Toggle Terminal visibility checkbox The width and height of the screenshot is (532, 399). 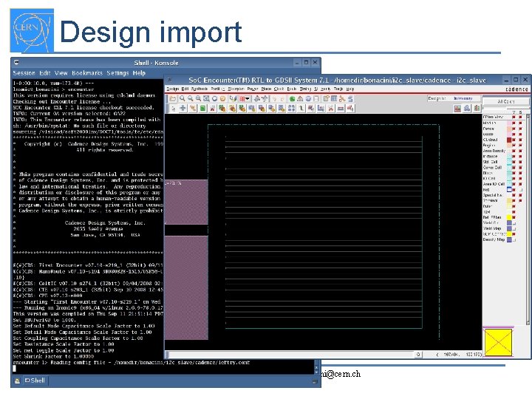tap(514, 200)
